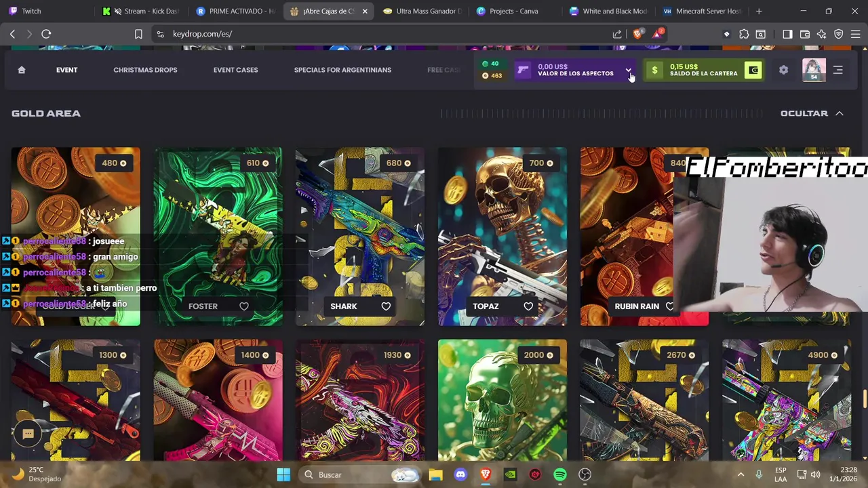Click the purple pistol skins icon
The image size is (868, 488).
point(523,70)
